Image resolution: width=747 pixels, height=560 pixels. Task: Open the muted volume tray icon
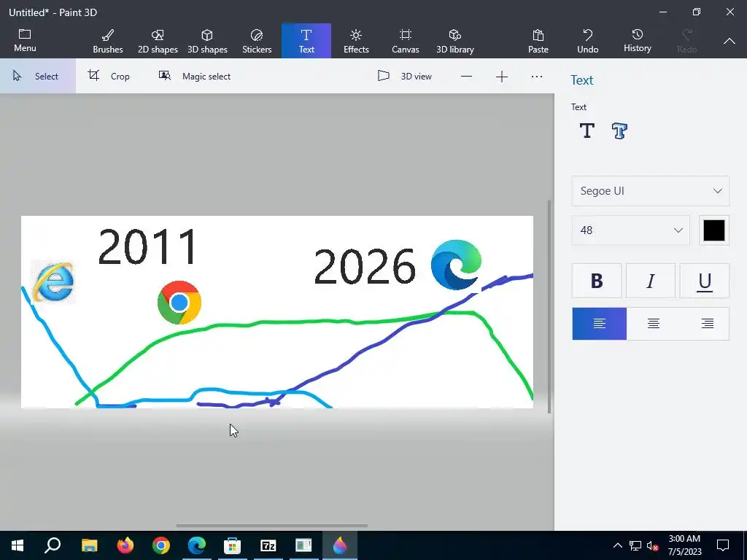(x=653, y=545)
